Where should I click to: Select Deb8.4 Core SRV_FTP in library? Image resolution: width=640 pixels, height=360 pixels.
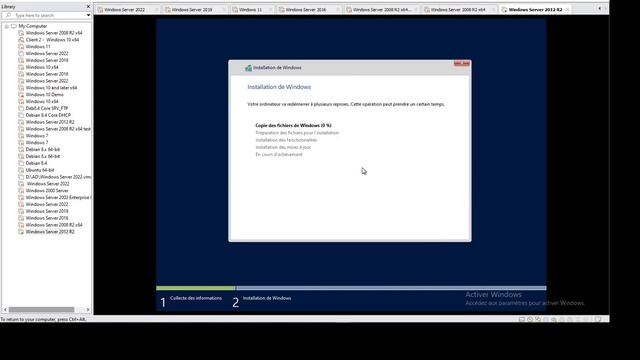point(47,109)
